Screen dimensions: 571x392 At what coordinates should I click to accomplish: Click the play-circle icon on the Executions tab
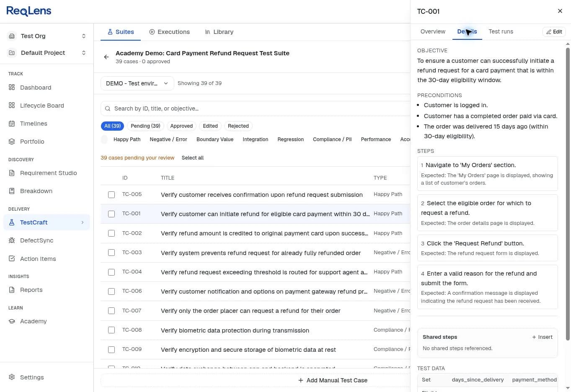[x=152, y=32]
